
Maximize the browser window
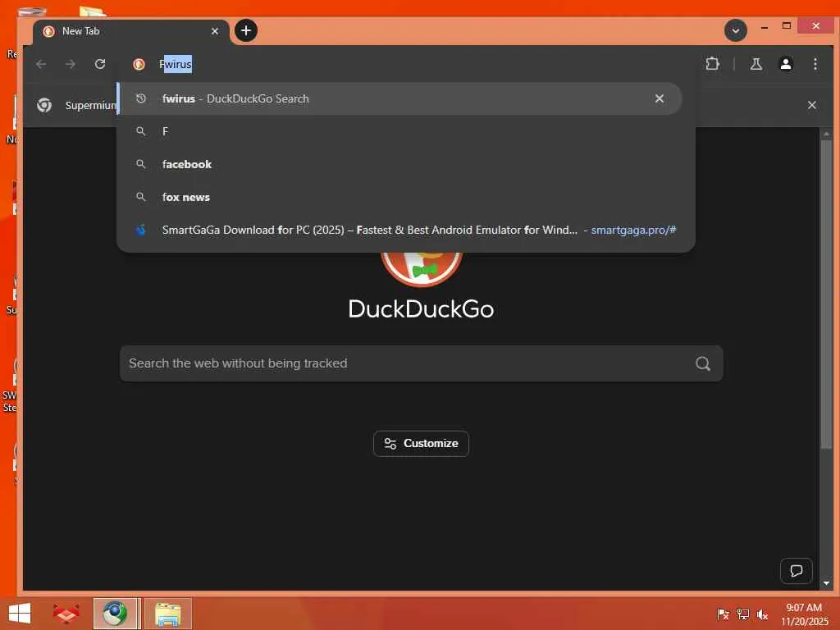pos(786,25)
